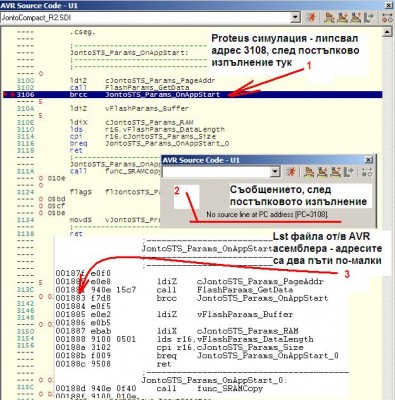Select highlighted line 3106 brcc instruction
Image resolution: width=395 pixels, height=400 pixels.
coord(192,95)
